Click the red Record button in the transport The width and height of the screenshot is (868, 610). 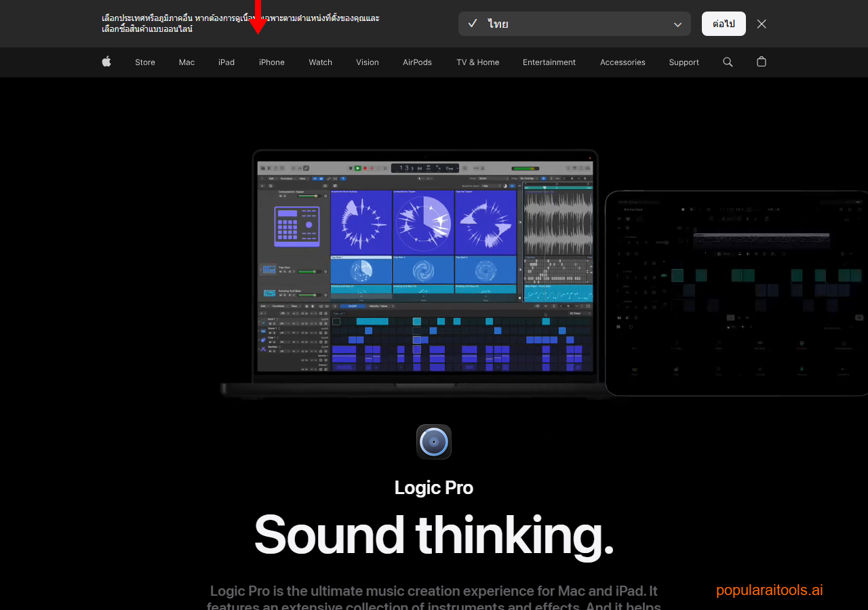click(x=365, y=168)
